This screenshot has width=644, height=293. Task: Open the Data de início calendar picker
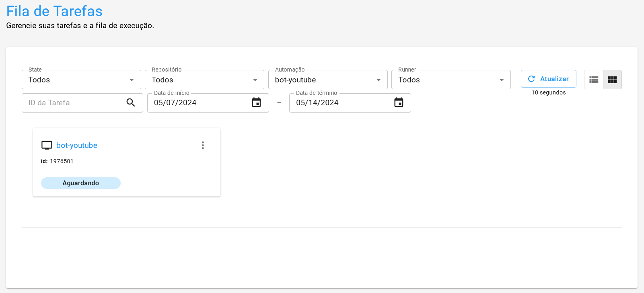256,103
